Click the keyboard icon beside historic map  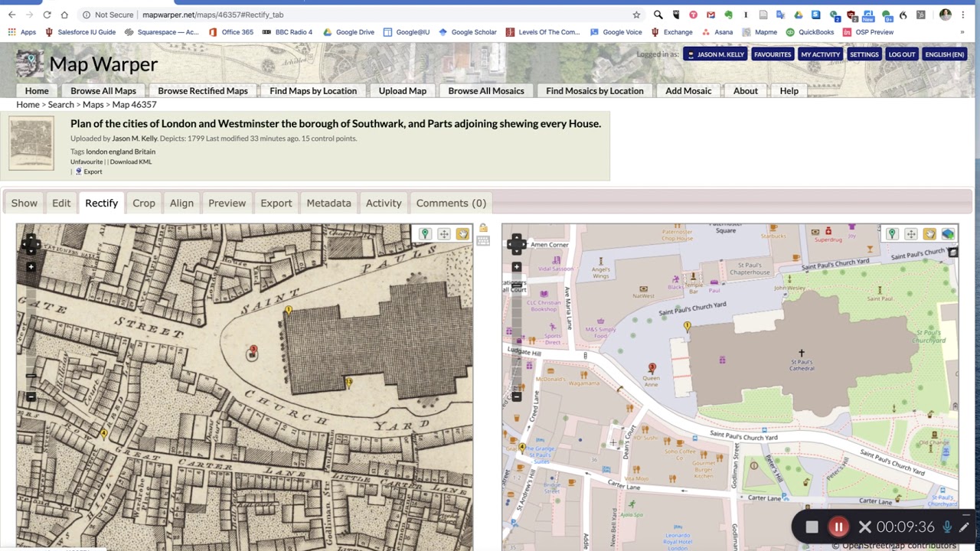point(483,241)
